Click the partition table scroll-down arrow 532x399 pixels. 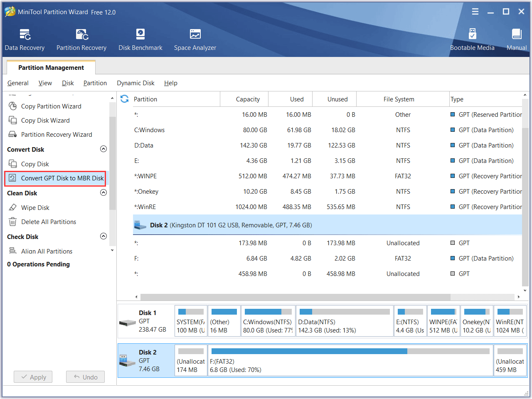click(x=525, y=291)
